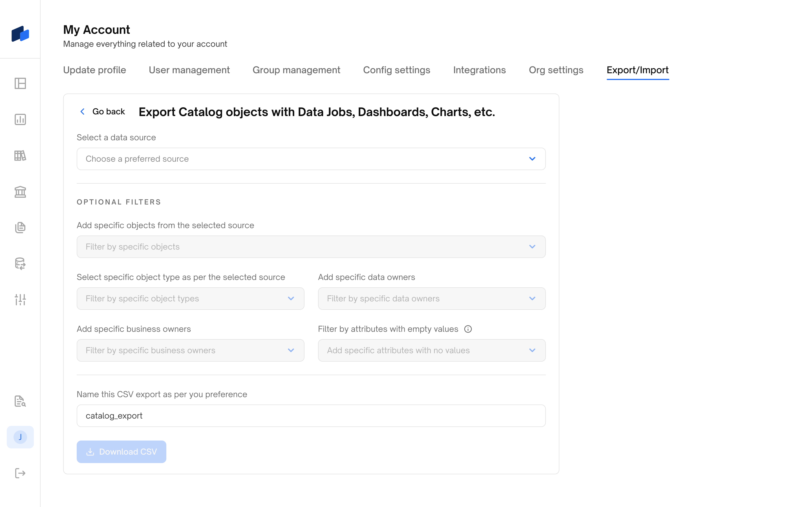This screenshot has width=812, height=507.
Task: Switch to the Integrations tab
Action: point(479,70)
